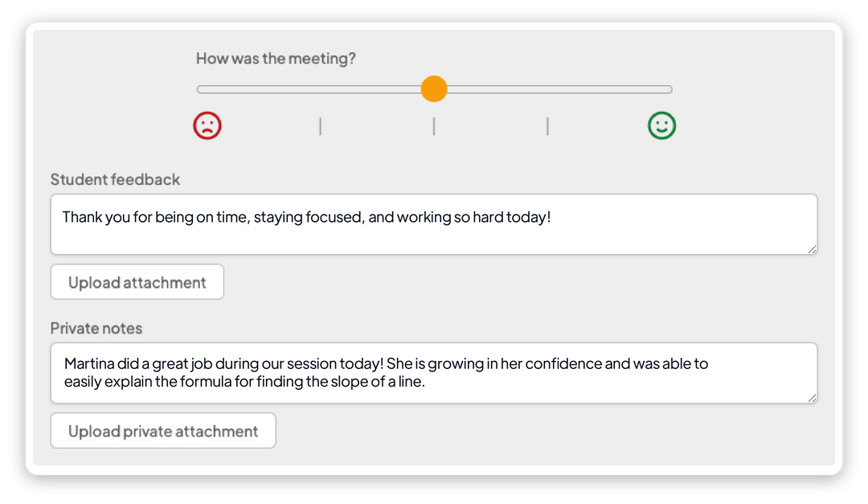Click the orange meeting rating slider handle
868x504 pixels.
tap(434, 89)
